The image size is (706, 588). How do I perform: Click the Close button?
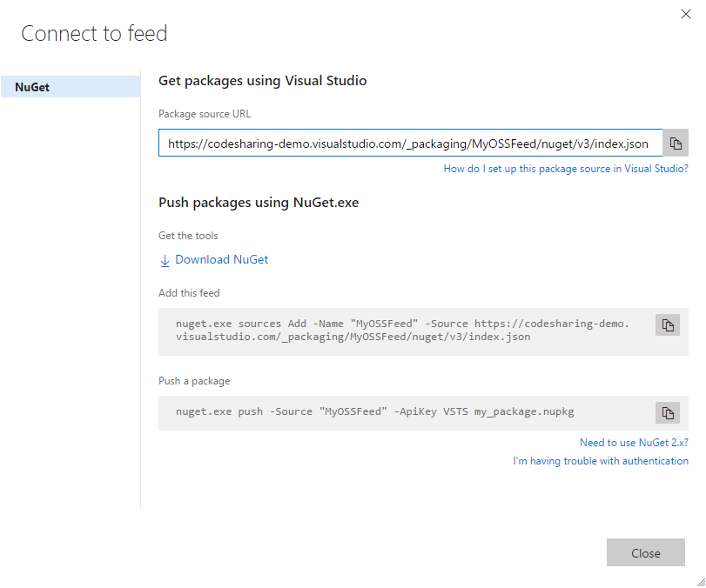646,552
